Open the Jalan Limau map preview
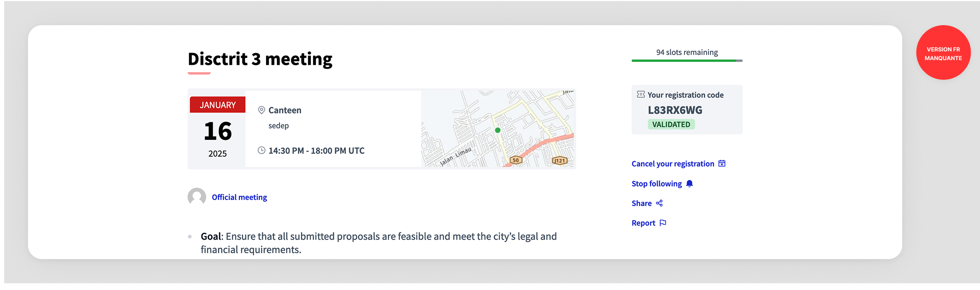Image resolution: width=980 pixels, height=290 pixels. tap(498, 129)
